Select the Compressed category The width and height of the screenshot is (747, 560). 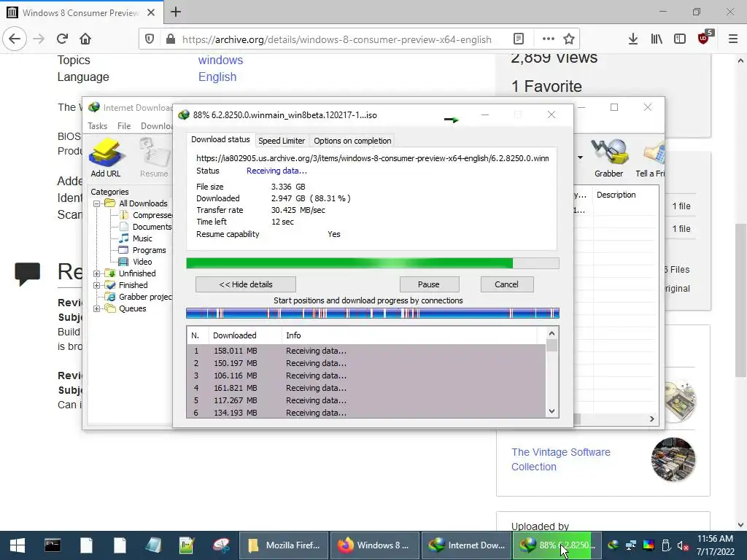coord(145,215)
